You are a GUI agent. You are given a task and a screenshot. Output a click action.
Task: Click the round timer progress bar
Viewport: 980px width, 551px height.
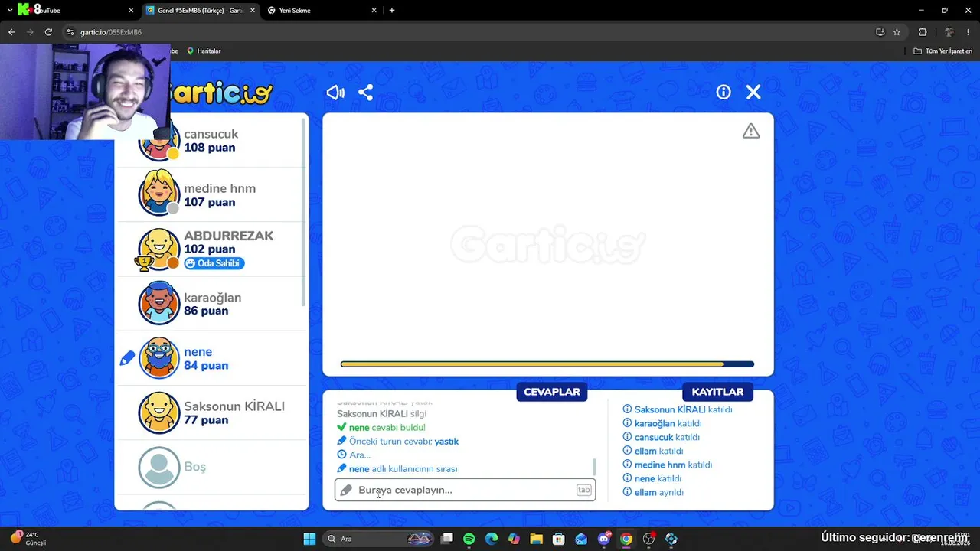point(547,364)
